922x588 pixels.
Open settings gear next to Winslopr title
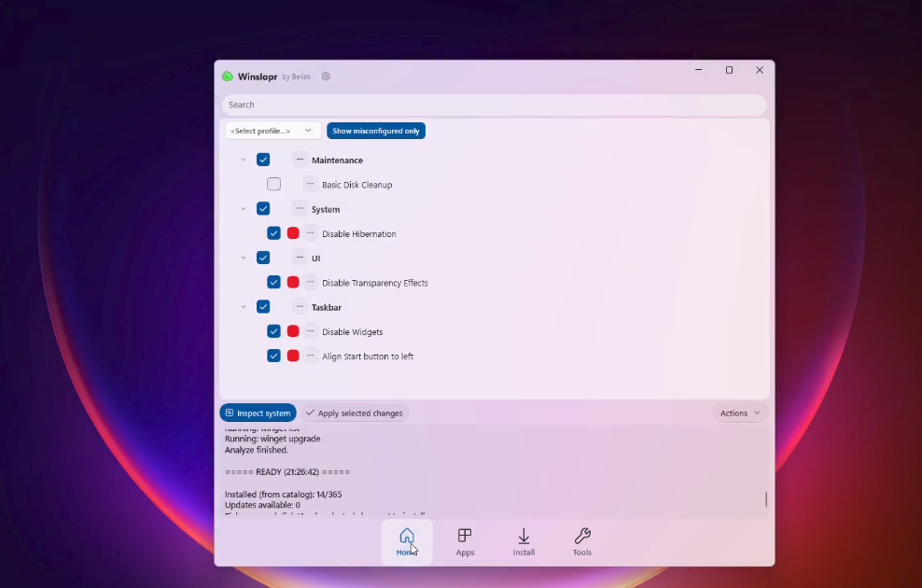(x=326, y=77)
